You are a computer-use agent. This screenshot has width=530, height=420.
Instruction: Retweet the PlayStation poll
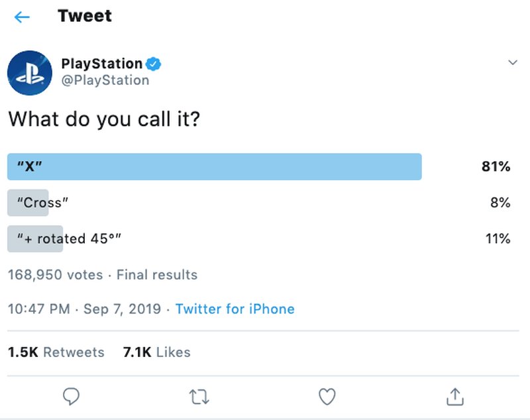click(199, 397)
